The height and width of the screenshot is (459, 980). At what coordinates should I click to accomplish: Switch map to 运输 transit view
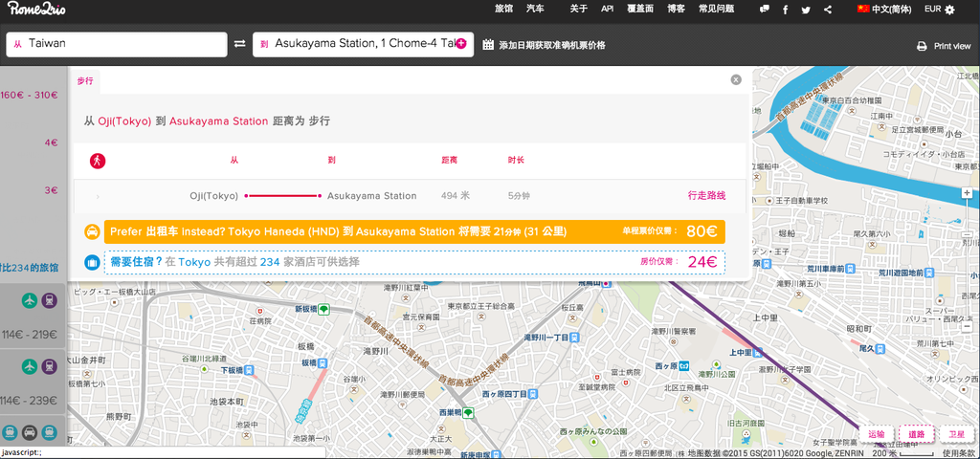click(877, 434)
